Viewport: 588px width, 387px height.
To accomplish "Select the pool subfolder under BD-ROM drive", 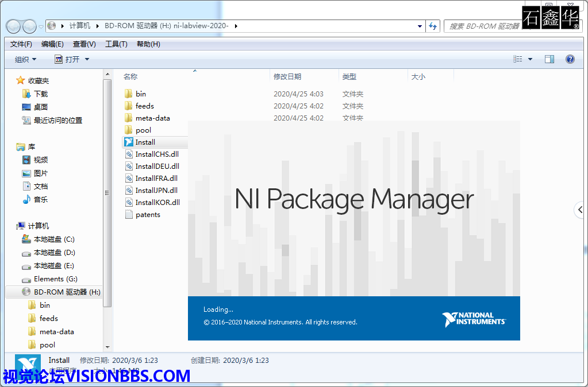I will [47, 345].
